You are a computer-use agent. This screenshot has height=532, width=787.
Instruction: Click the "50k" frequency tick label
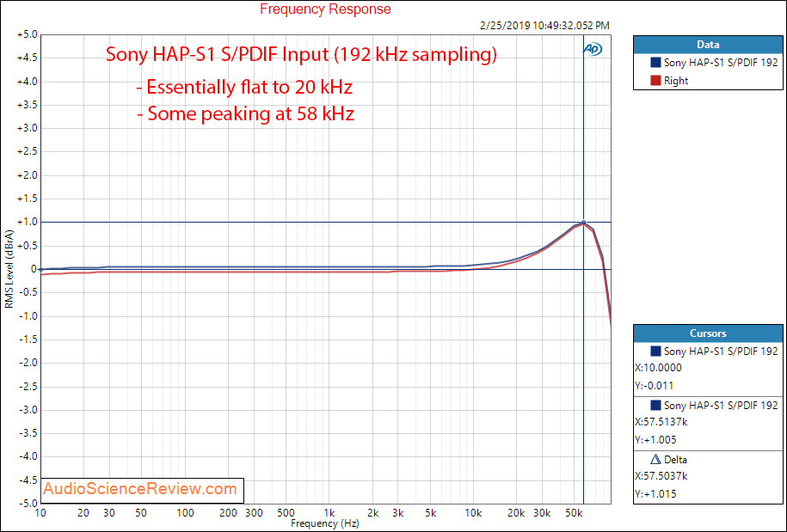point(574,513)
